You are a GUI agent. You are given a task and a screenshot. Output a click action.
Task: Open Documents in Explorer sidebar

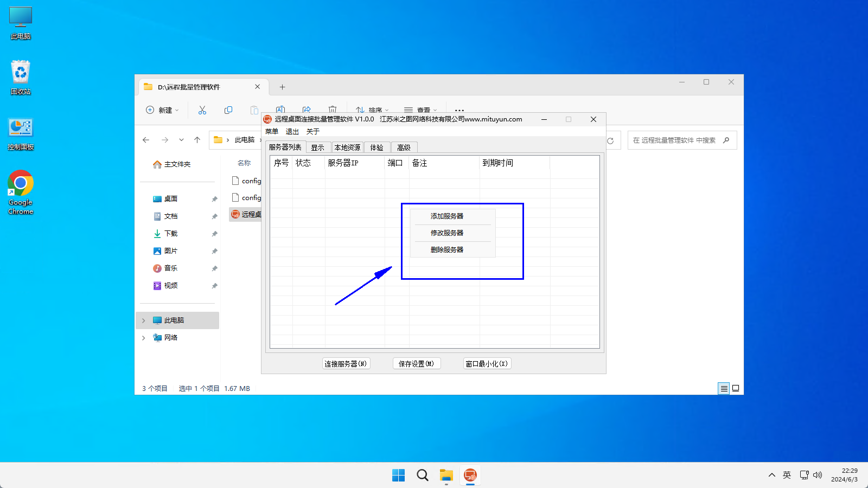[165, 216]
